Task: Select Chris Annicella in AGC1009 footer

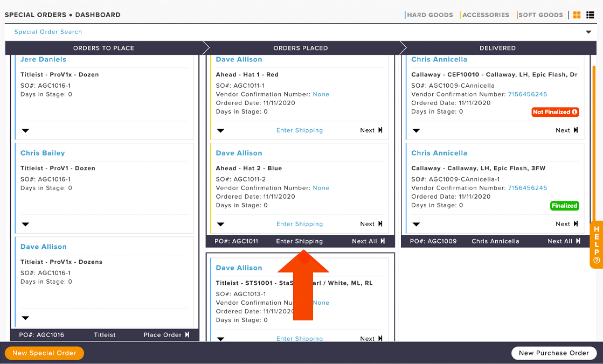Action: click(x=495, y=241)
